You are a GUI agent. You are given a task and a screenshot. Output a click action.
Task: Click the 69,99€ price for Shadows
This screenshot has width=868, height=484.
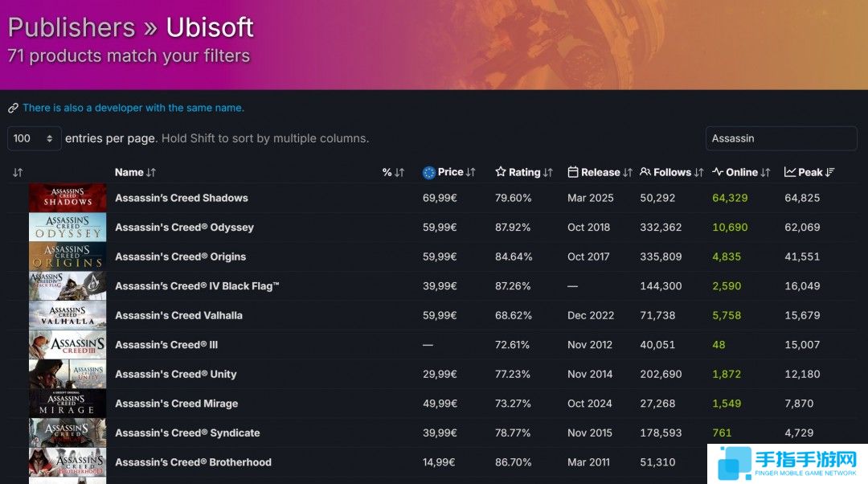[440, 198]
